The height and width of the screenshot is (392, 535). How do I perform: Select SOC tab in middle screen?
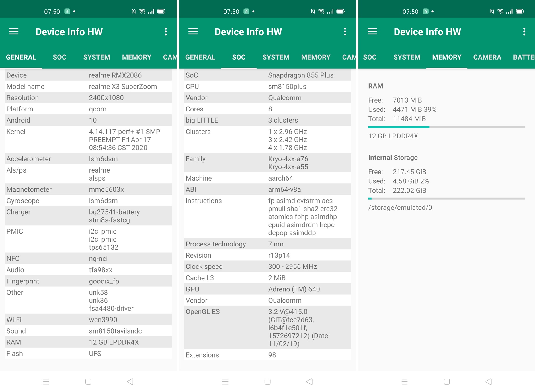pyautogui.click(x=239, y=57)
